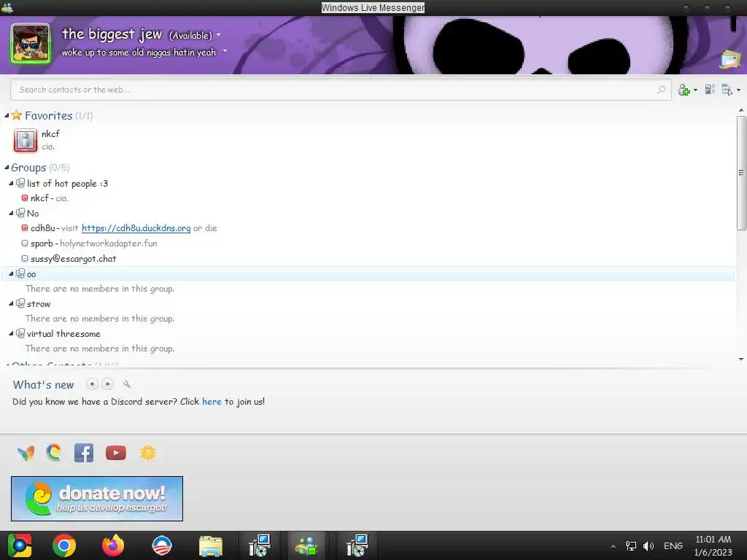Collapse the strow group
Screen dimensions: 747x560
tap(11, 304)
